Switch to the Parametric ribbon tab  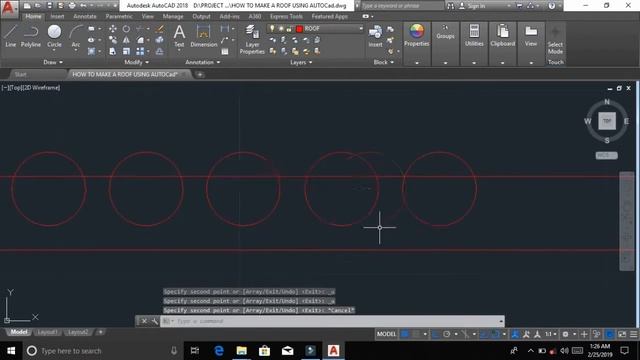pyautogui.click(x=119, y=16)
